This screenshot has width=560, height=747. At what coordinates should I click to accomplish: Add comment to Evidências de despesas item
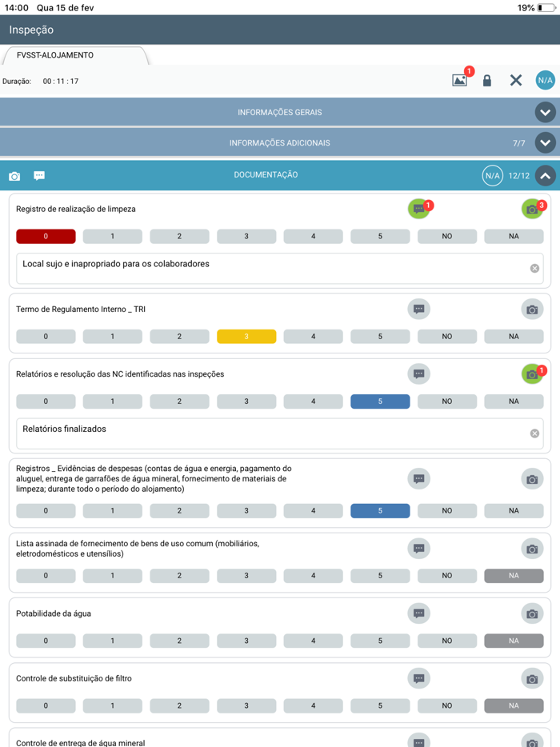(419, 479)
